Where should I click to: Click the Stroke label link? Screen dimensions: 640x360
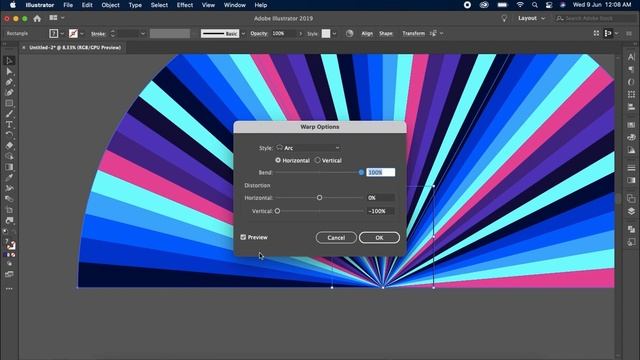98,34
